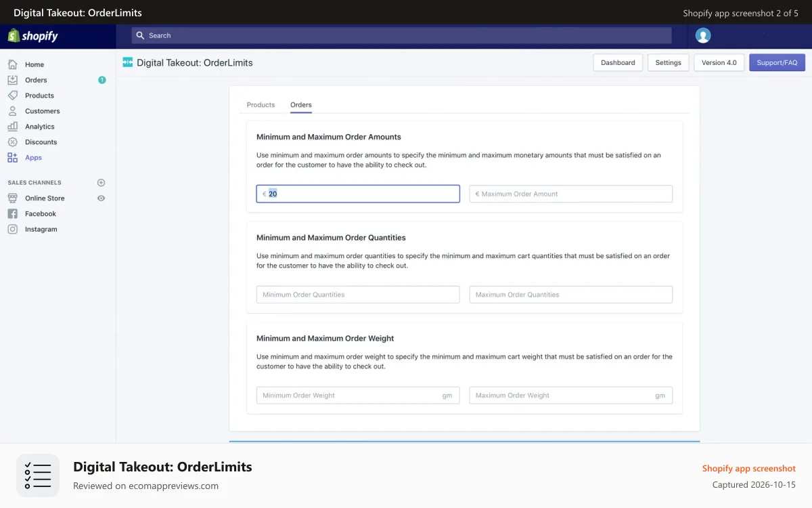The height and width of the screenshot is (508, 812).
Task: Open the user account avatar
Action: point(703,36)
